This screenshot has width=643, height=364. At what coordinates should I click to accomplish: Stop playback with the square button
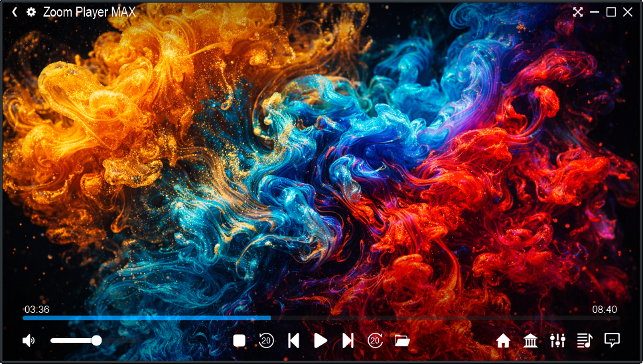239,341
